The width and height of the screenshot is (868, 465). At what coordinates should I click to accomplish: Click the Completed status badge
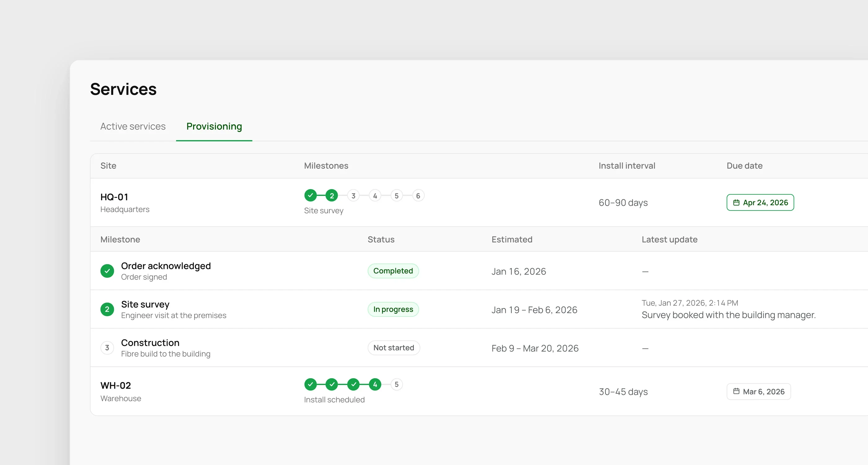tap(393, 271)
